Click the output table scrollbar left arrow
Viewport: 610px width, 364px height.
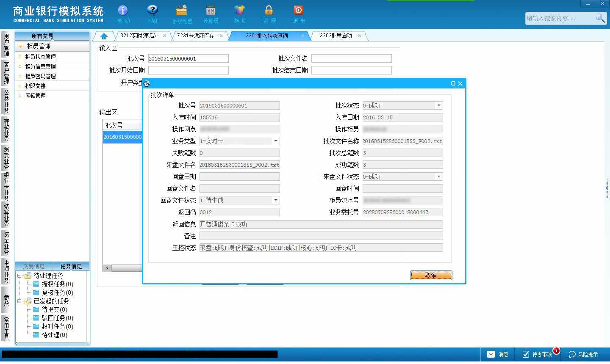click(107, 268)
